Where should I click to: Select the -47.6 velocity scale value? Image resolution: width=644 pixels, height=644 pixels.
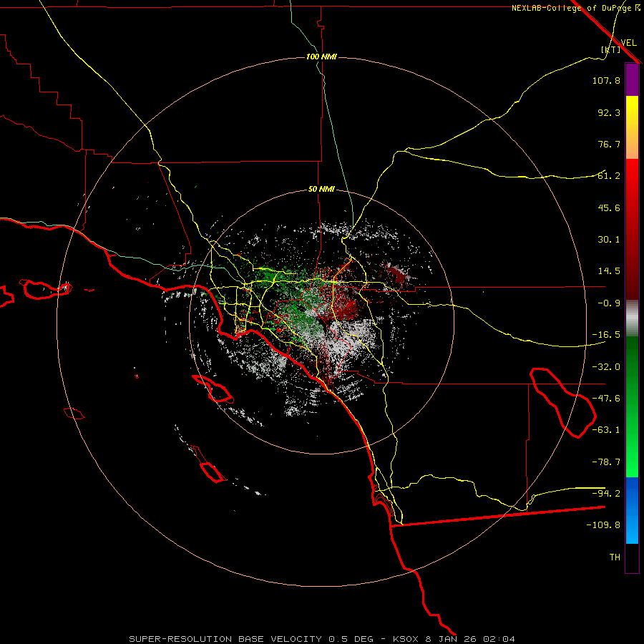pyautogui.click(x=606, y=399)
